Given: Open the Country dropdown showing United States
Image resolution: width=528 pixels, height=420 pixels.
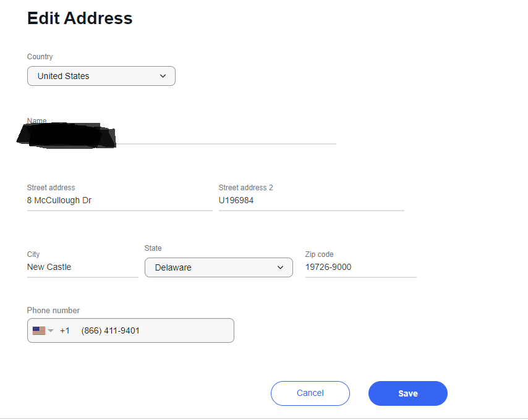Looking at the screenshot, I should coord(101,76).
